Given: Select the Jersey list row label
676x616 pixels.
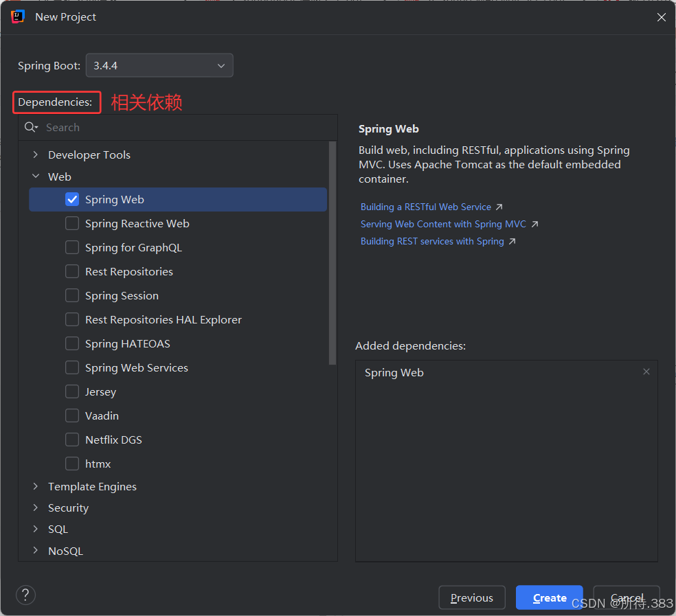Looking at the screenshot, I should click(100, 392).
